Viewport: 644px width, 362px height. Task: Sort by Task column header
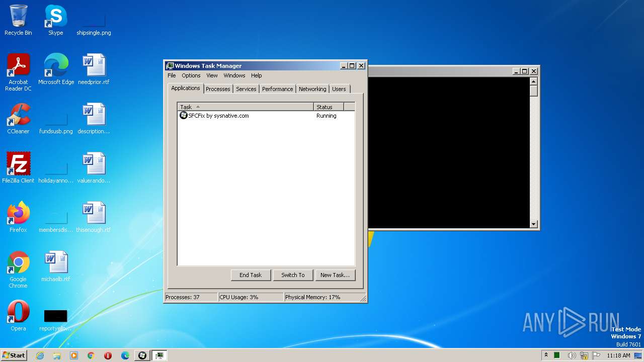click(246, 107)
